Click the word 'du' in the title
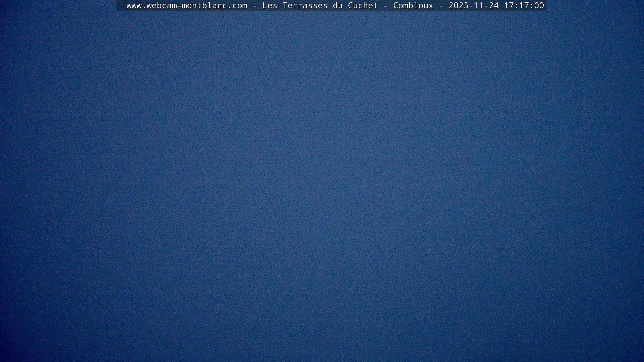Screen dimensions: 644x362 click(338, 6)
